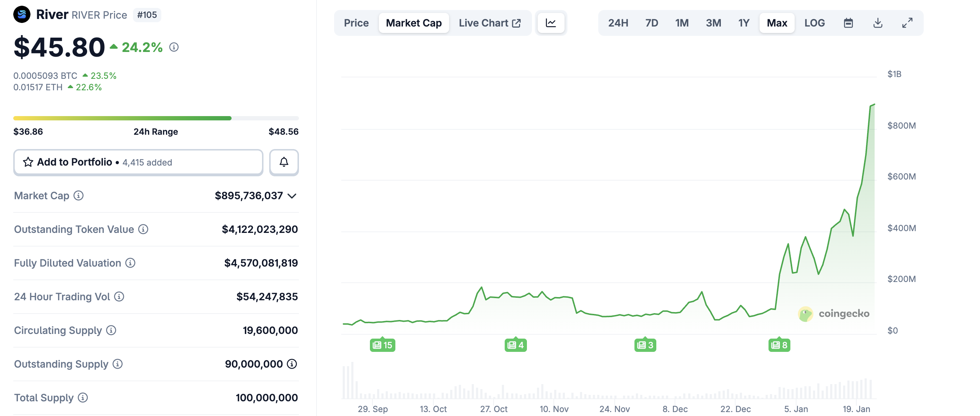Click the download chart data icon
Viewport: 980px width, 416px height.
pos(878,23)
